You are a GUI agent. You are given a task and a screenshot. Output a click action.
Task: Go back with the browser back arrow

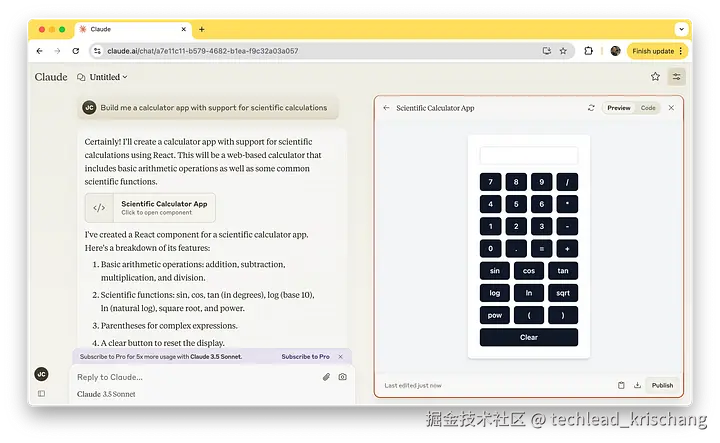39,51
